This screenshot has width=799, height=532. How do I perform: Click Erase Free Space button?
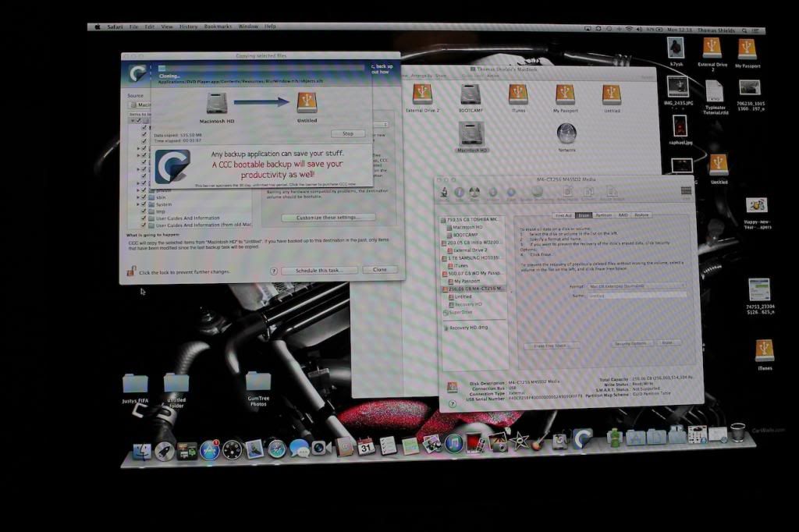tap(552, 346)
